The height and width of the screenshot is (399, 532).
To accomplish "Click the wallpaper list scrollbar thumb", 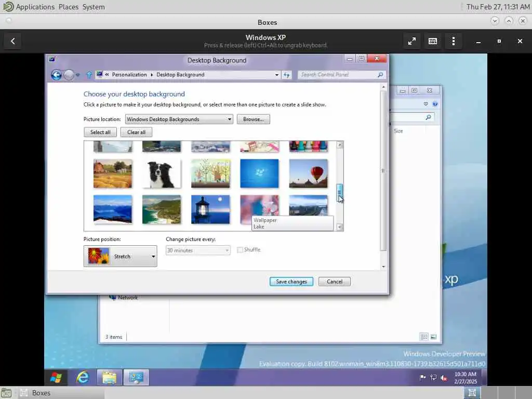I will 339,192.
